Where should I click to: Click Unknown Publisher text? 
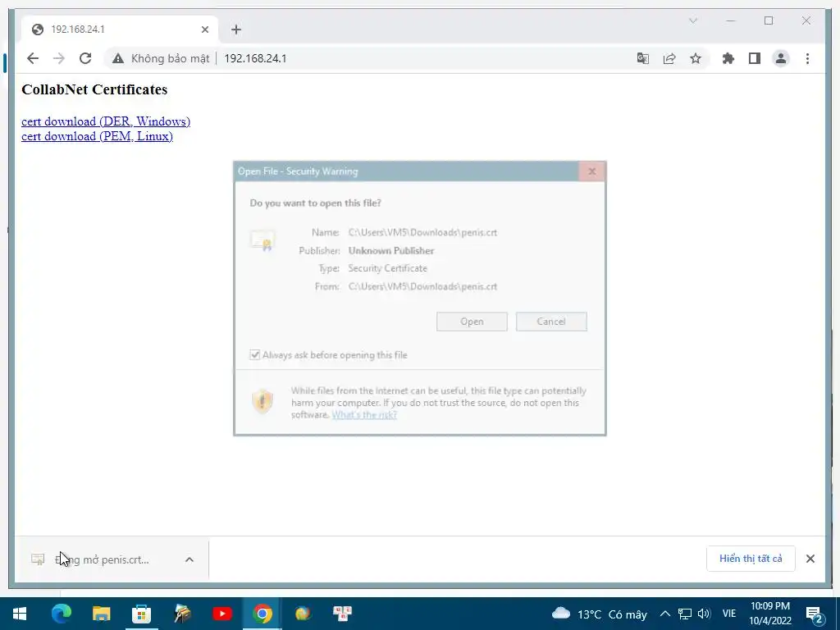(x=391, y=251)
